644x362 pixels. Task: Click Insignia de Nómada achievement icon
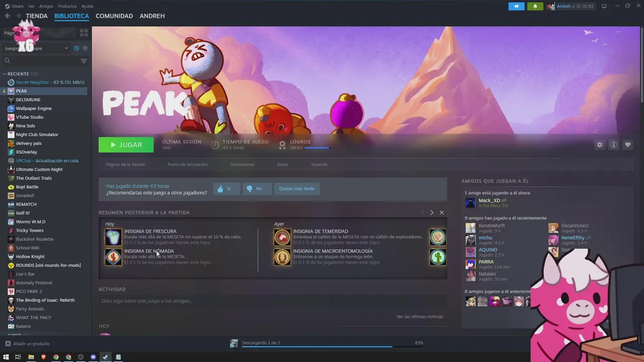[x=113, y=257]
